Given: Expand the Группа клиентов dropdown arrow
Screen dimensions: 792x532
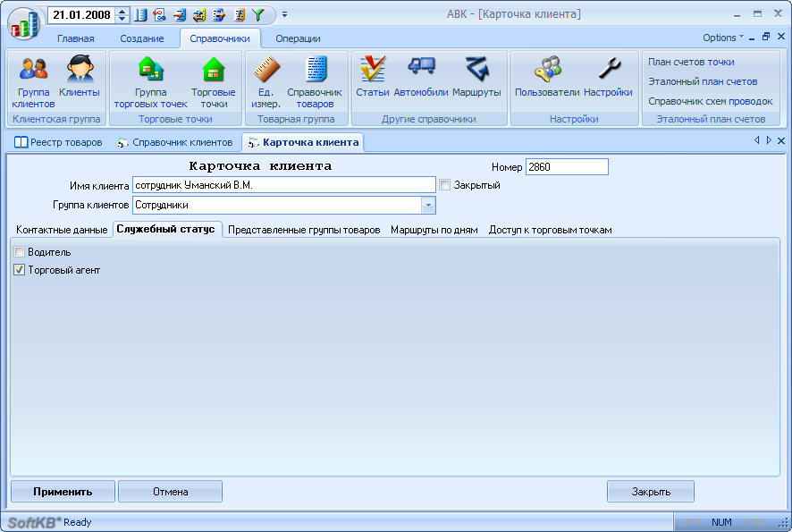Looking at the screenshot, I should point(428,205).
